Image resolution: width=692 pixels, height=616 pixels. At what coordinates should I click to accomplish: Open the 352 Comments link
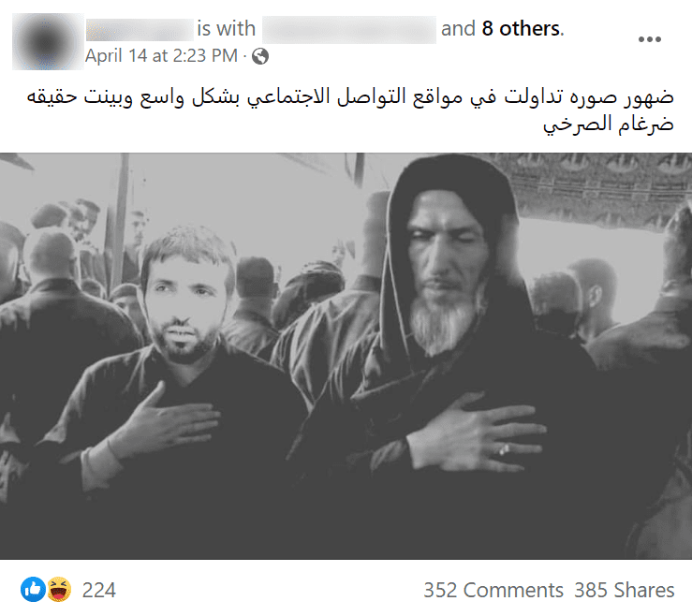coord(493,590)
